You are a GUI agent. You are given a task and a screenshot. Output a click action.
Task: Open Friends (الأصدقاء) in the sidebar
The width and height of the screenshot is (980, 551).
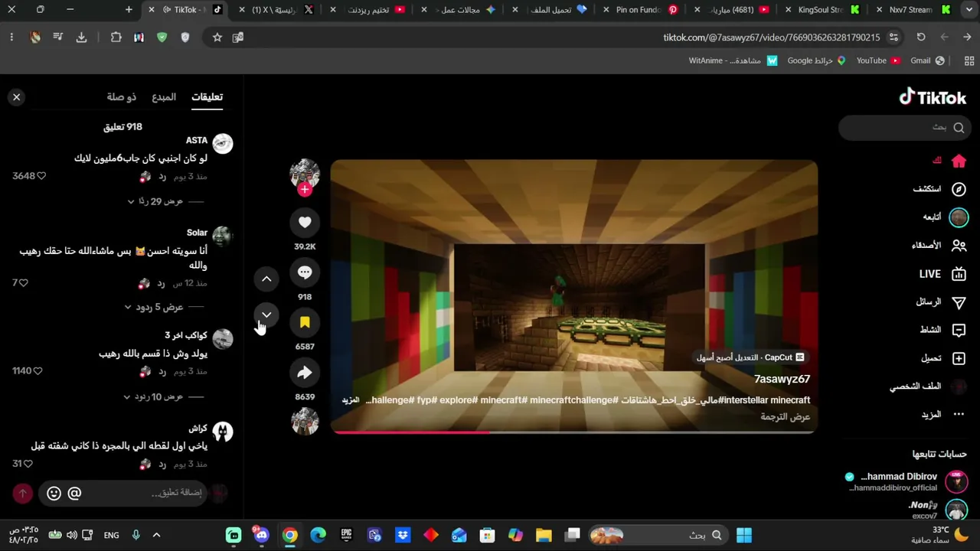[939, 246]
